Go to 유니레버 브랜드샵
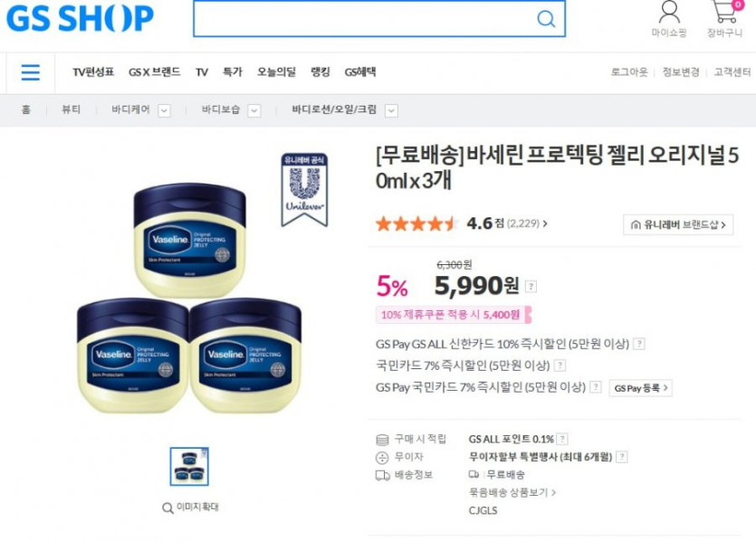The height and width of the screenshot is (541, 756). (678, 224)
